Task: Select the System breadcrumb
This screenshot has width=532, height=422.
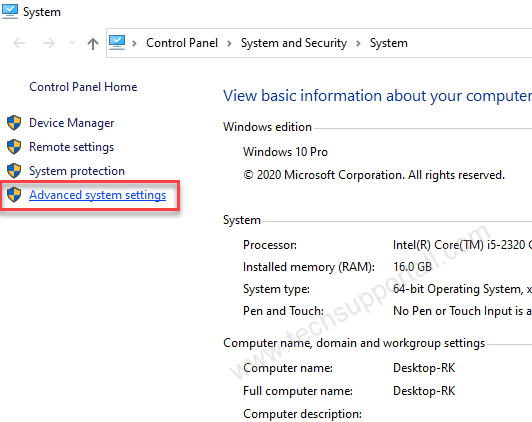Action: [x=388, y=43]
